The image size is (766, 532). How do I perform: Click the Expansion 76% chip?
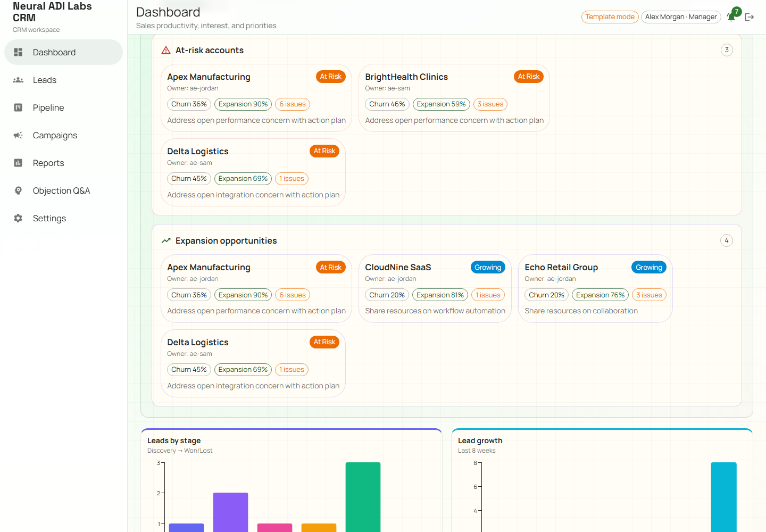600,295
